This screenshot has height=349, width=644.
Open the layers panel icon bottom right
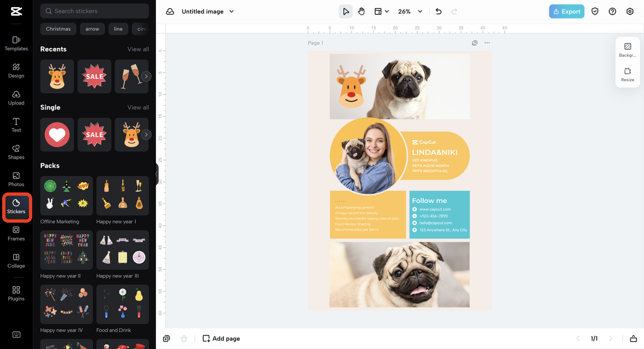click(633, 339)
